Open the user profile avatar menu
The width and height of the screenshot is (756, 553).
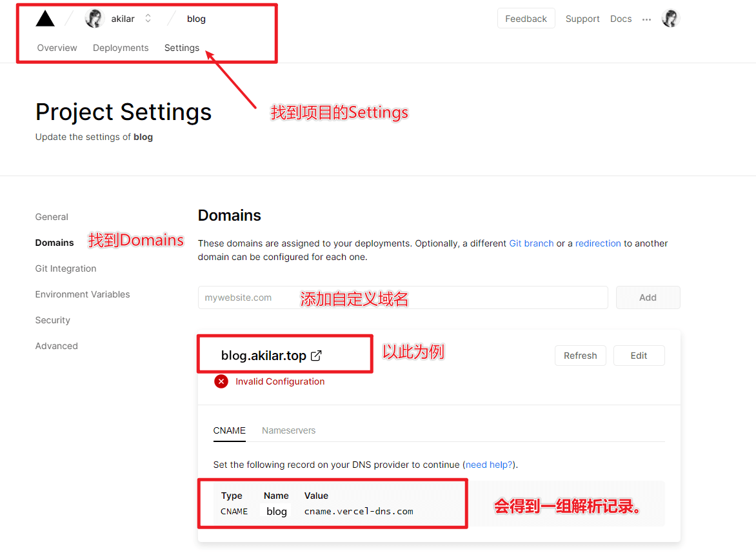click(671, 19)
